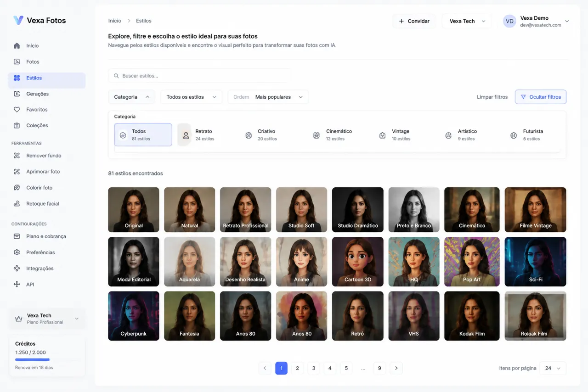Click the Criativo category icon
Screen dimensions: 588x392
click(x=249, y=135)
